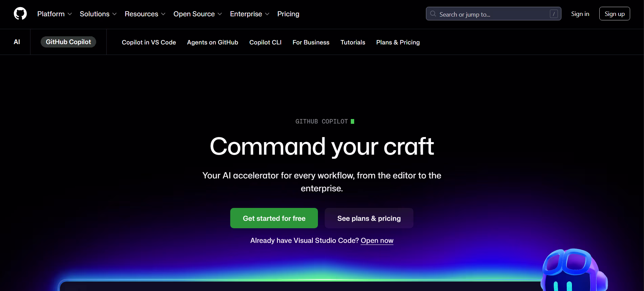Open the Tutorials page
This screenshot has height=291, width=644.
tap(353, 42)
